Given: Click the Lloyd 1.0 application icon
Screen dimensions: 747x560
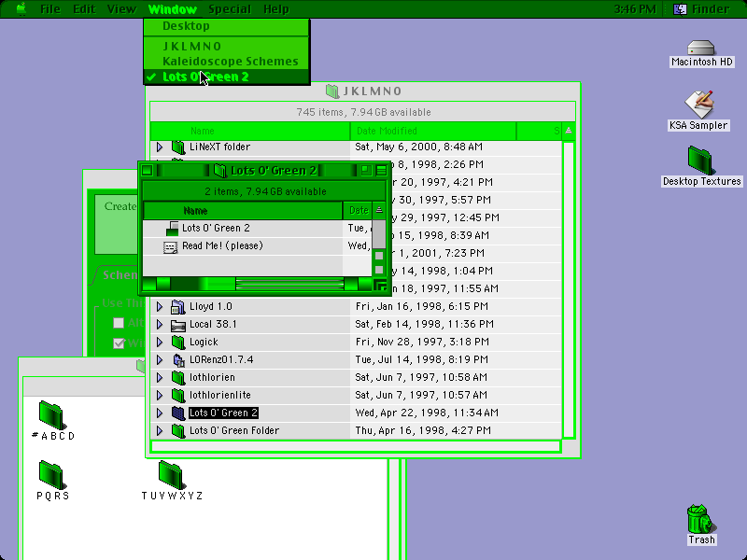Looking at the screenshot, I should pos(178,307).
